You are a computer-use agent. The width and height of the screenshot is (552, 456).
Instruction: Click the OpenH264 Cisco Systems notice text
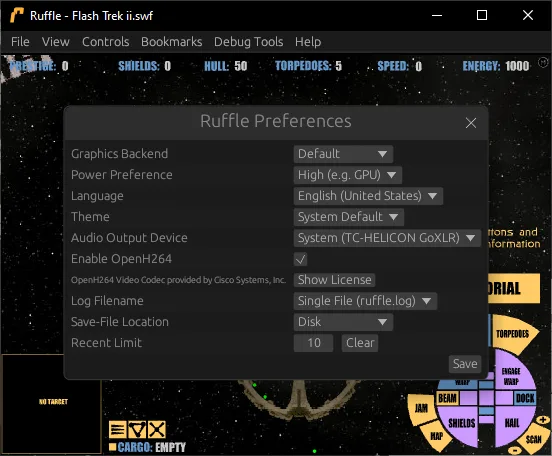coord(178,280)
